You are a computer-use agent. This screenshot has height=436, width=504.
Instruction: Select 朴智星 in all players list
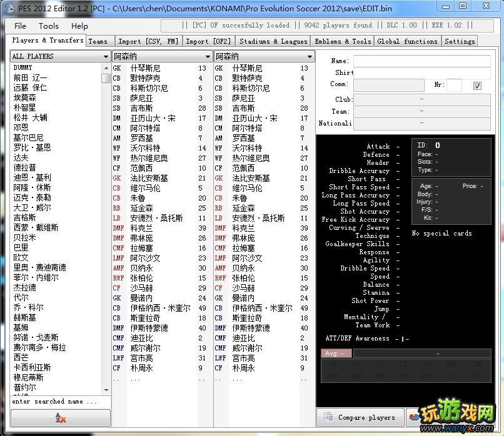pos(24,107)
